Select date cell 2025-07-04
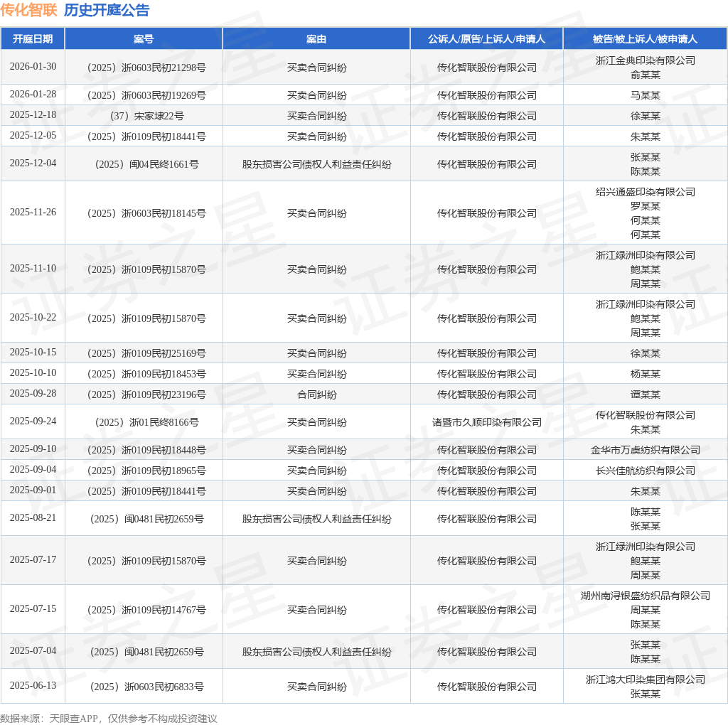Viewport: 728px width, 725px height. [x=33, y=651]
